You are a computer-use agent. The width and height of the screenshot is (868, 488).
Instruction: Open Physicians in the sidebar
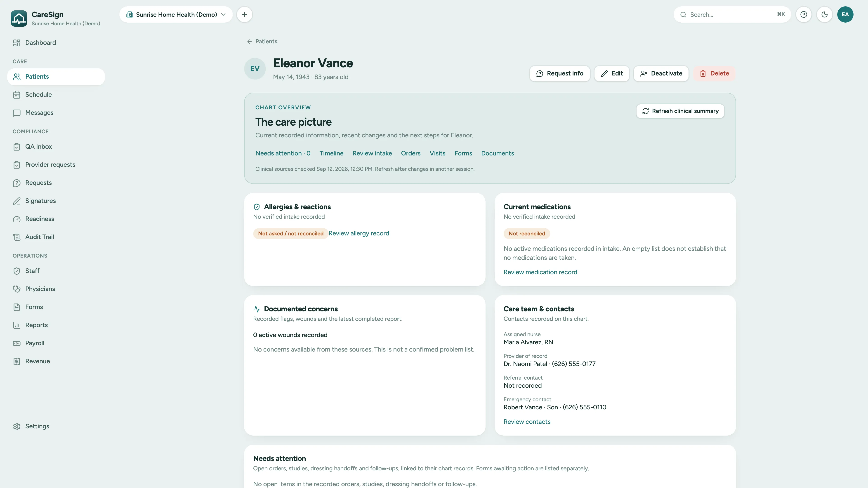click(x=56, y=289)
